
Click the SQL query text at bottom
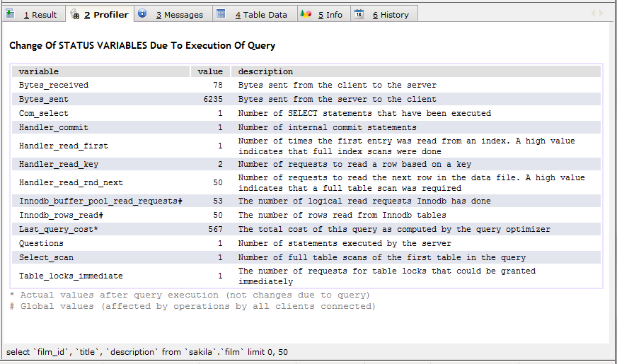coord(146,351)
